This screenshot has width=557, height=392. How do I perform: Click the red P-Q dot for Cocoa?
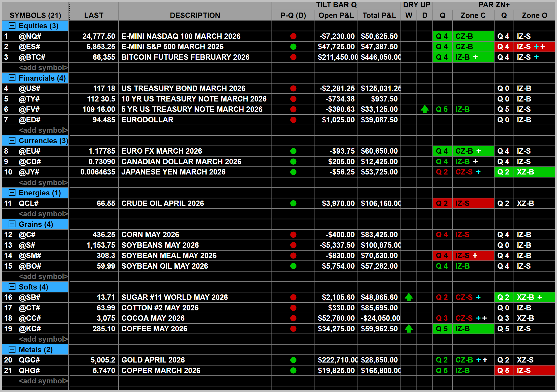pos(293,318)
